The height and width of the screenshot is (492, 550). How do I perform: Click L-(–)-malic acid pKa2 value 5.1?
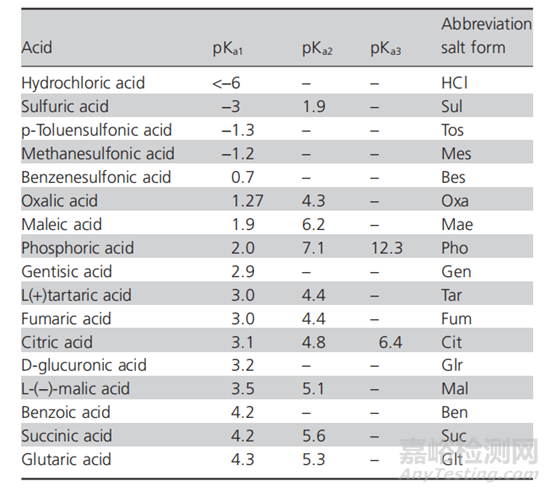(314, 389)
